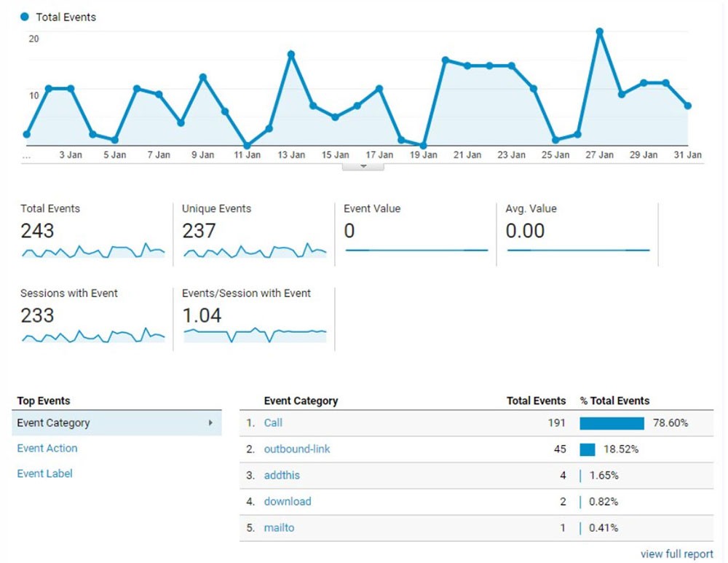Select the Call event category
728x563 pixels.
tap(272, 422)
